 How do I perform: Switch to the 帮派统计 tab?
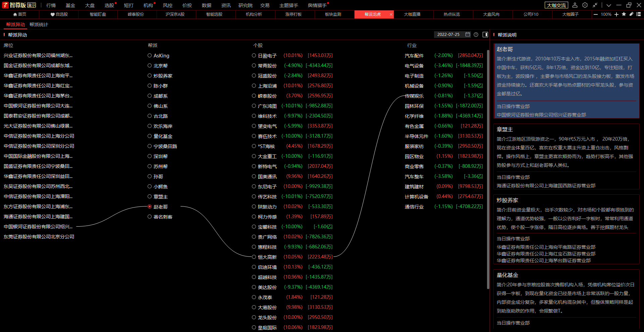[39, 25]
